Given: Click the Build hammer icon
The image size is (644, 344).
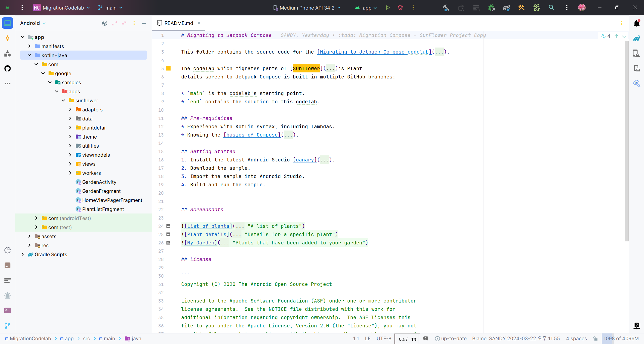Looking at the screenshot, I should click(x=446, y=8).
